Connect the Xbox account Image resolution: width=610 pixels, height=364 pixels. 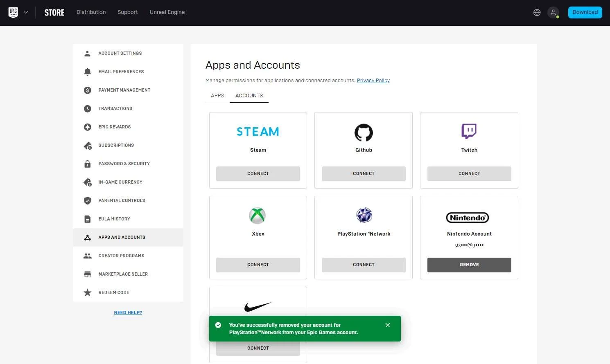pyautogui.click(x=258, y=265)
